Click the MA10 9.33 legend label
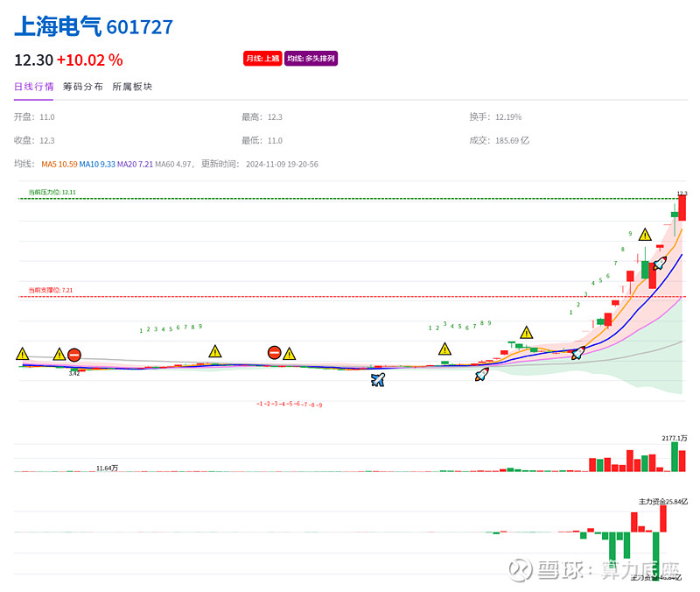Image resolution: width=700 pixels, height=592 pixels. [97, 165]
